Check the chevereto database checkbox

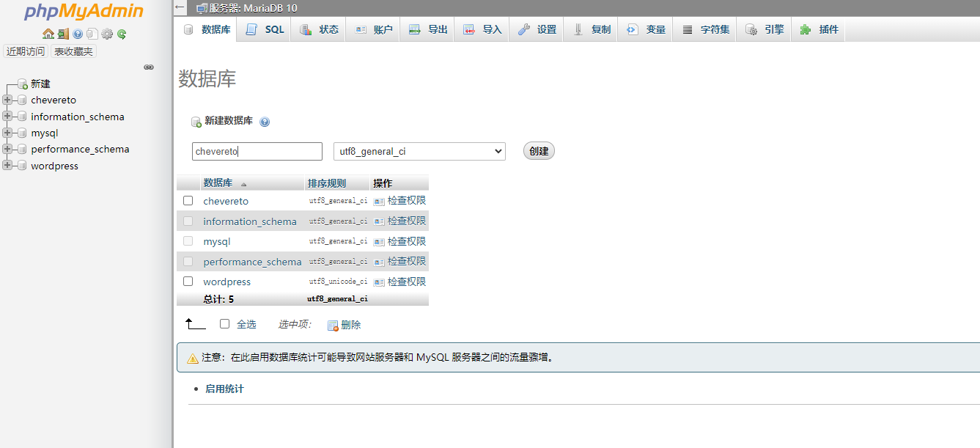188,201
